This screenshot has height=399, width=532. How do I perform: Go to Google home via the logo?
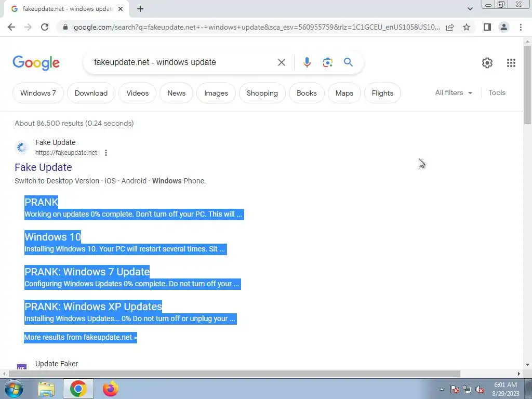[36, 63]
